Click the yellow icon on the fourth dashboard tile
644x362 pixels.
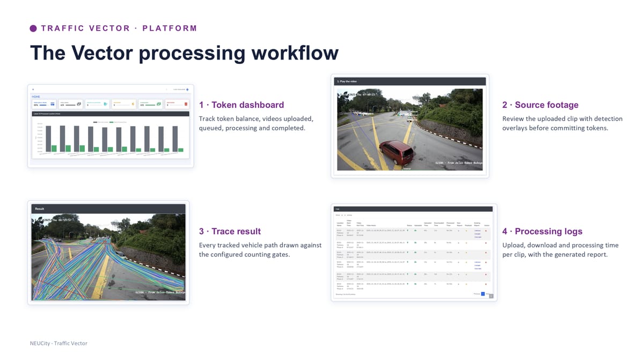tap(133, 104)
